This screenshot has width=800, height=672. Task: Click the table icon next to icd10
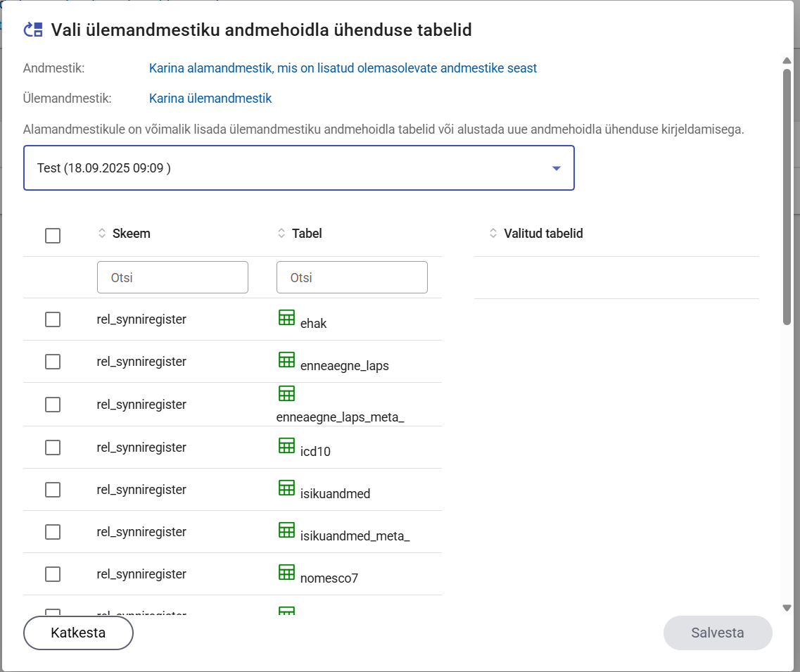pyautogui.click(x=286, y=445)
